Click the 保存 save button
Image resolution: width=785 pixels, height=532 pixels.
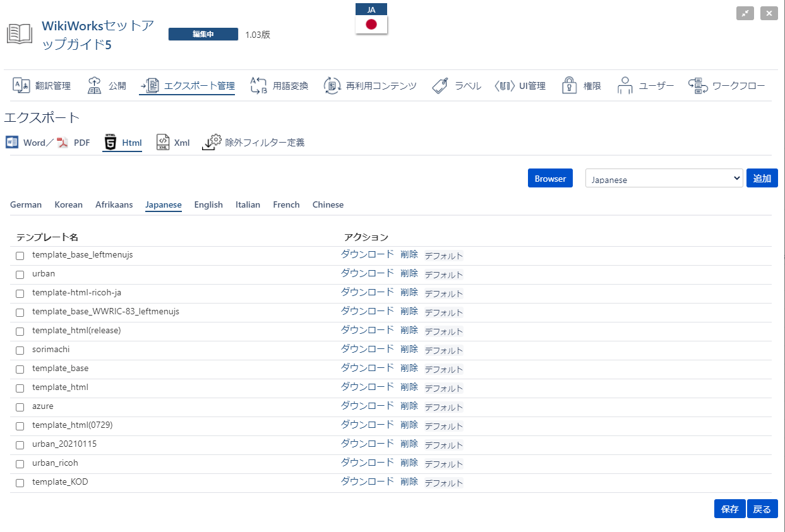pyautogui.click(x=729, y=509)
